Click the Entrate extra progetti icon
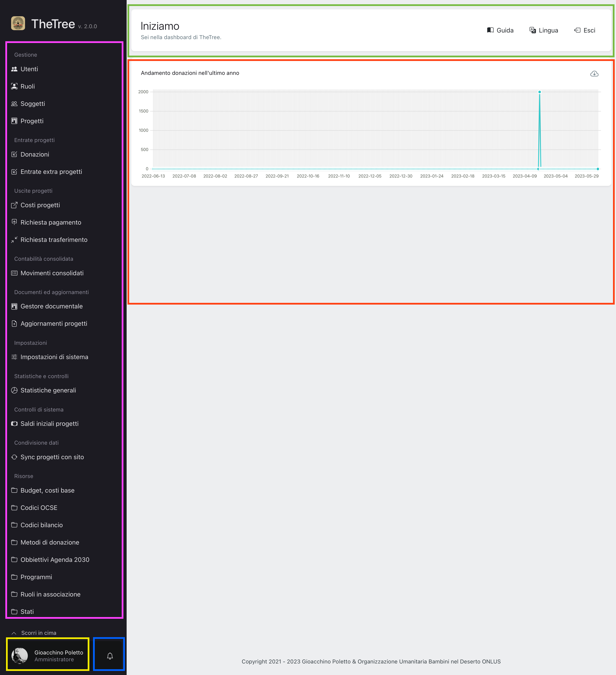This screenshot has height=675, width=616. click(14, 172)
